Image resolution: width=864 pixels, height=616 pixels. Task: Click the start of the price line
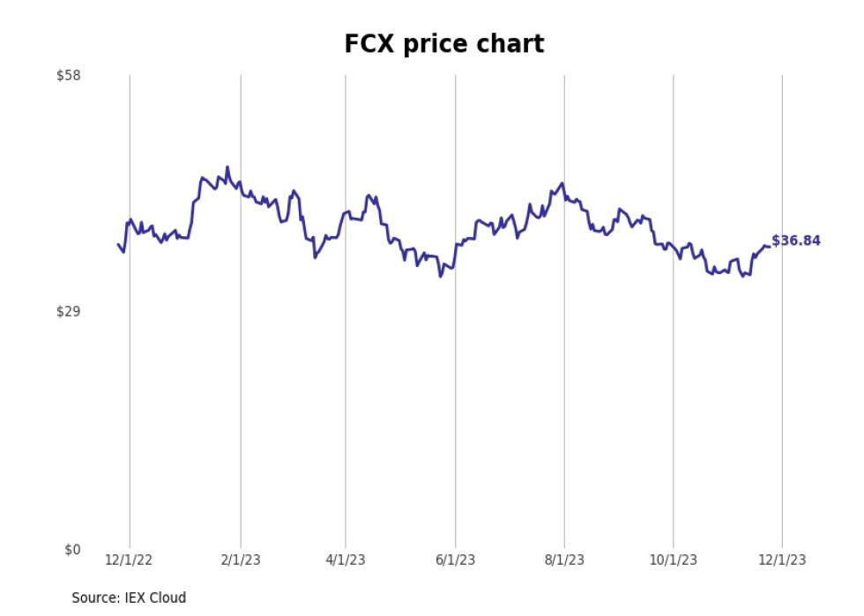(x=118, y=244)
